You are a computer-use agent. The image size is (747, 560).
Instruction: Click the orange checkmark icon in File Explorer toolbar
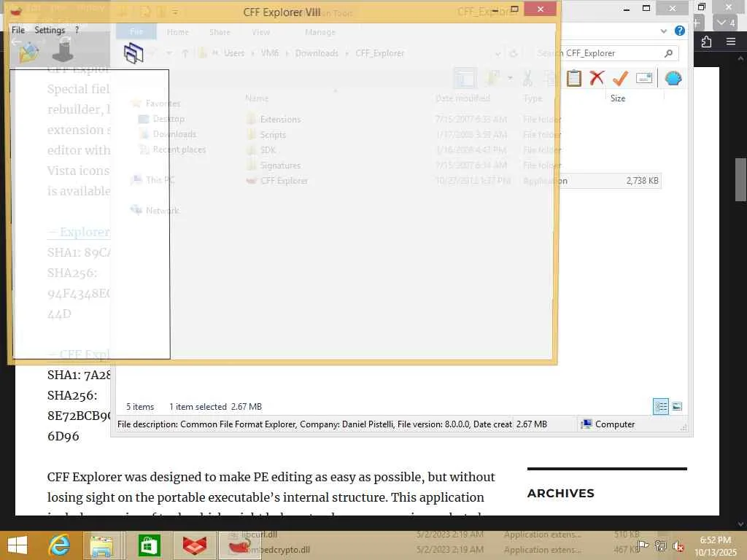[x=620, y=78]
